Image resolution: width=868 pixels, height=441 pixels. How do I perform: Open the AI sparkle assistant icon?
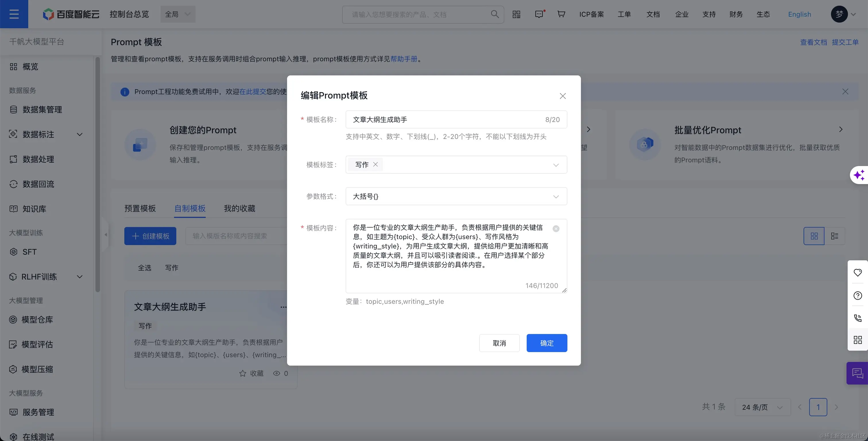pos(859,175)
